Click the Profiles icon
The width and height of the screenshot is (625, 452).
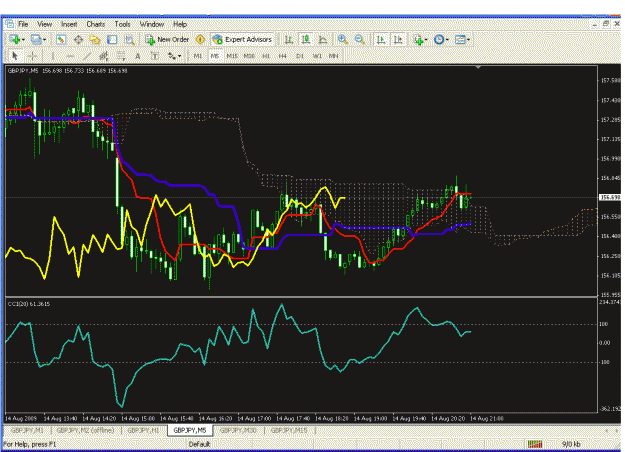(x=36, y=39)
